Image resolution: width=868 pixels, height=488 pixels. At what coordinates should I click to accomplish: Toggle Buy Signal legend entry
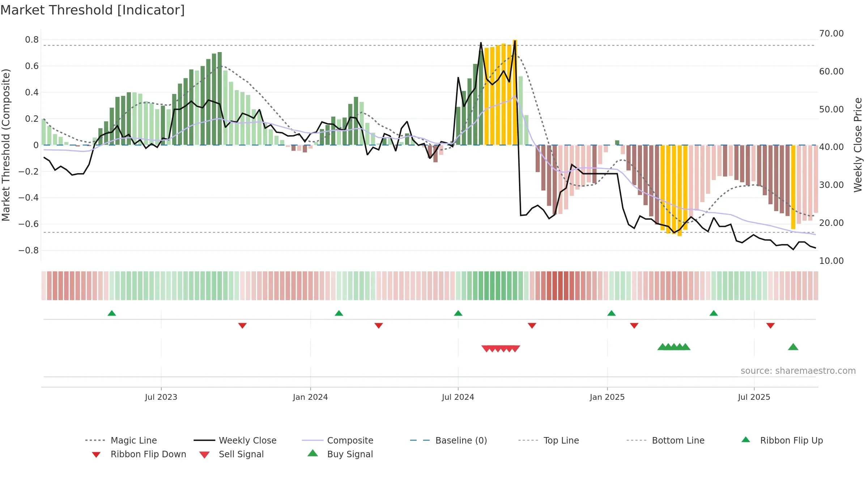(340, 454)
